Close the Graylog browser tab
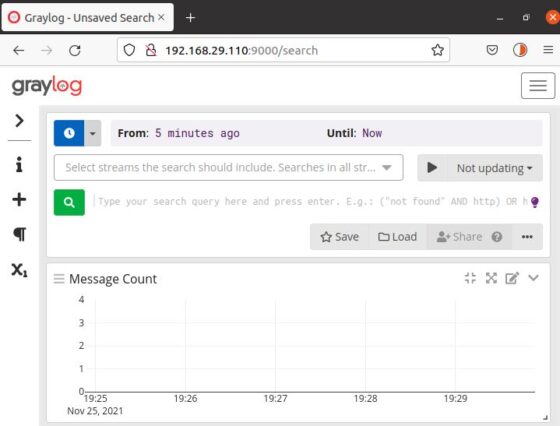Screen dimensions: 560x426 tap(161, 17)
